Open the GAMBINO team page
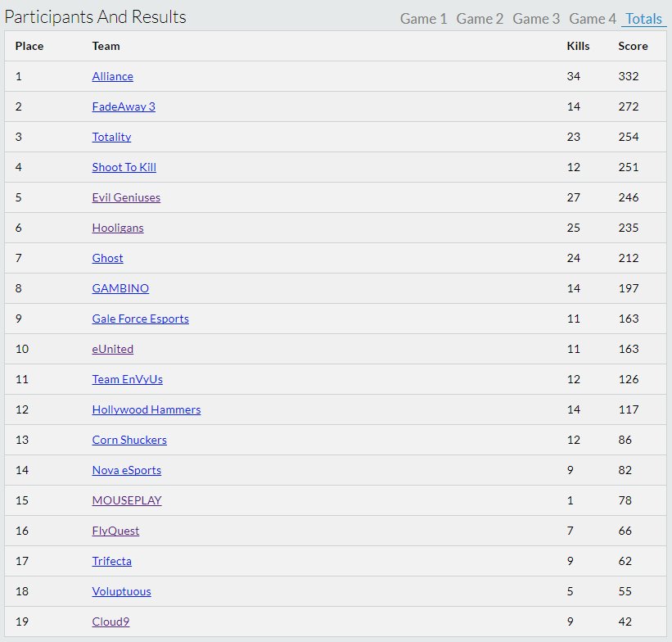672x642 pixels. [x=120, y=288]
